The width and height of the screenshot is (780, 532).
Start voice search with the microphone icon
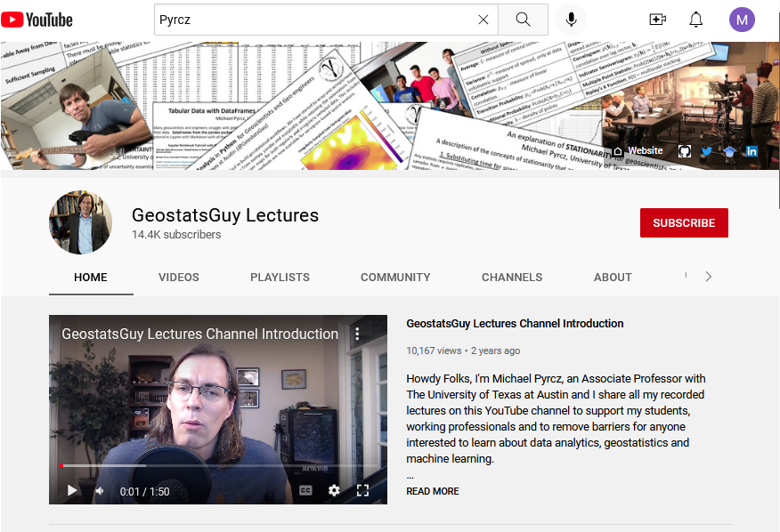(x=571, y=20)
